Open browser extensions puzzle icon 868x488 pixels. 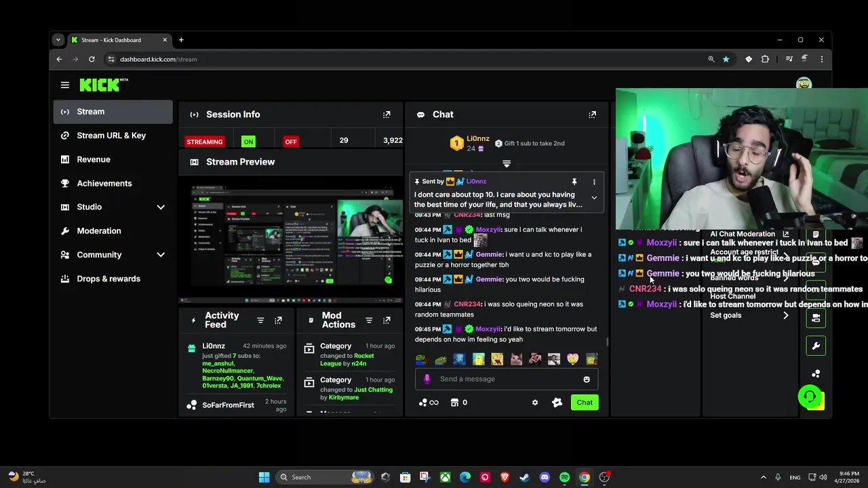click(765, 59)
